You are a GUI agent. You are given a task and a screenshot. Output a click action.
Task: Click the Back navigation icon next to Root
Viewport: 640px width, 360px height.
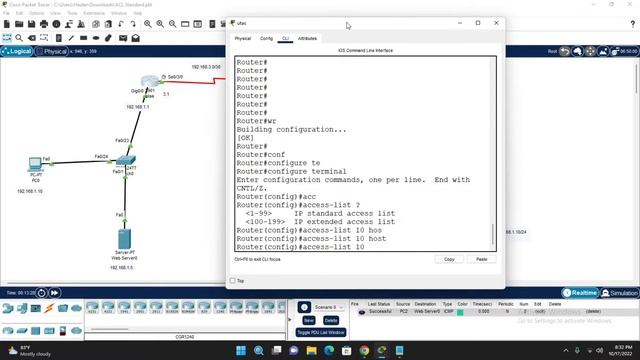pyautogui.click(x=565, y=51)
